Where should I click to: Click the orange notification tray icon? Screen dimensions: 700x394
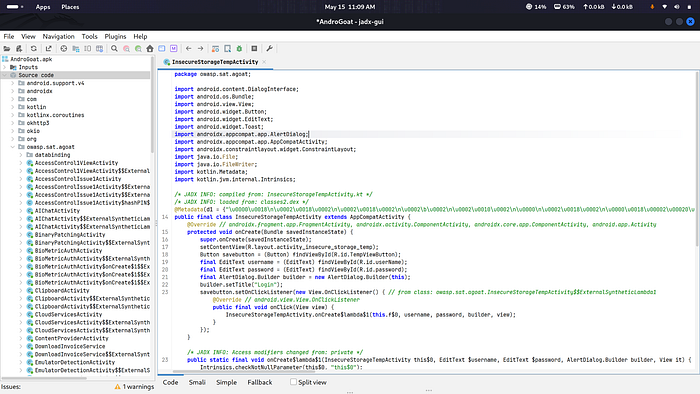point(652,7)
